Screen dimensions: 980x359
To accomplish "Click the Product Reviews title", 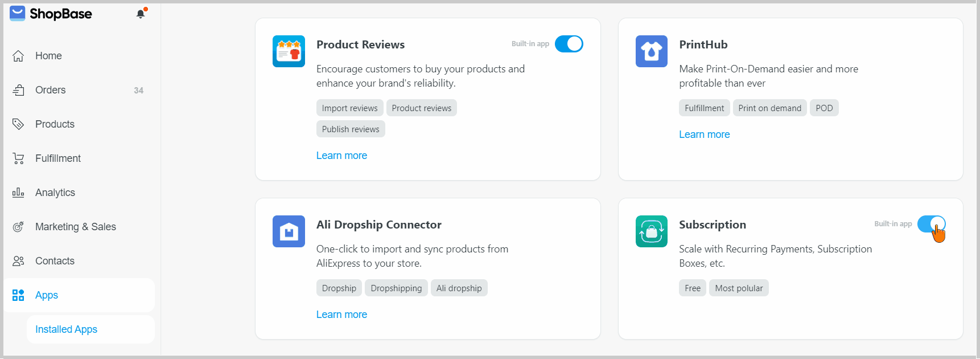I will 360,44.
